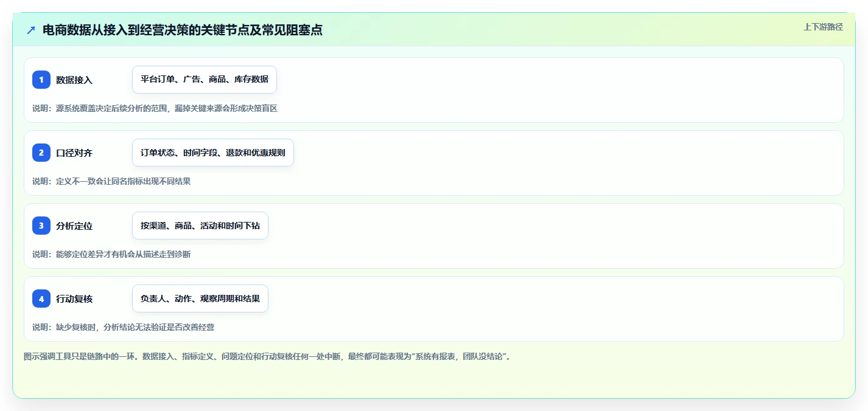Click the note about 缺少复核时
Screen dimensions: 868x411
tap(123, 327)
